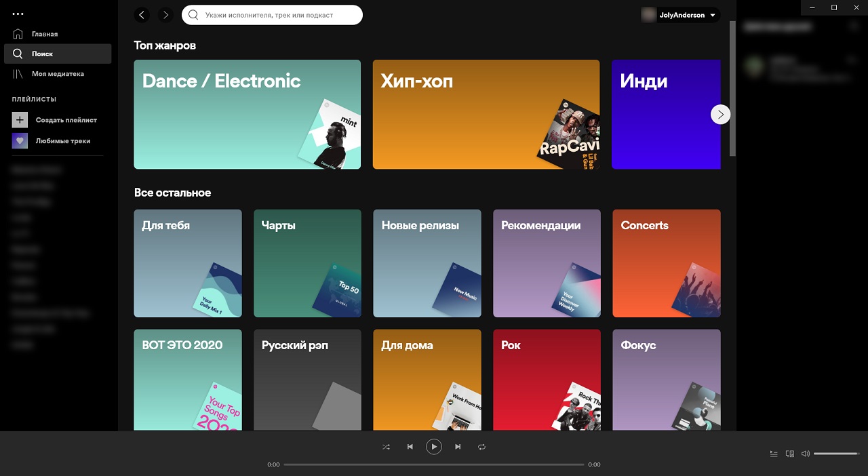Open Главная in the sidebar
Image resolution: width=868 pixels, height=476 pixels.
pos(44,34)
